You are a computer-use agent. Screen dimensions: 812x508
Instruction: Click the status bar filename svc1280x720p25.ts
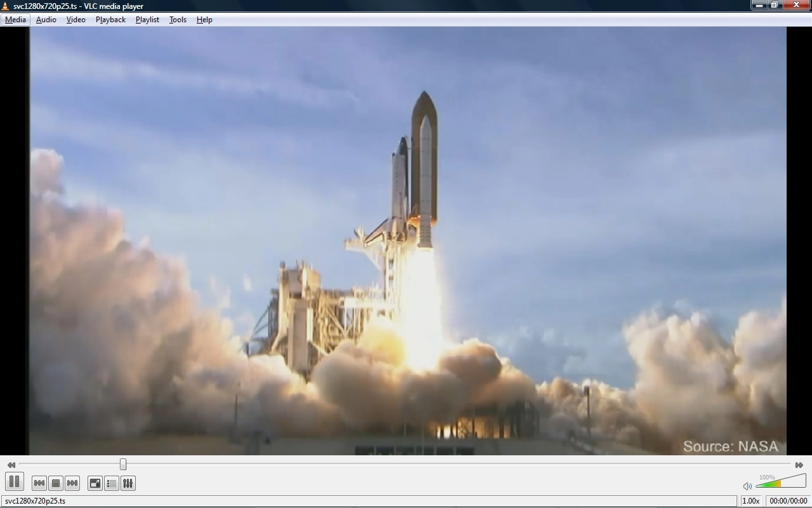[35, 501]
